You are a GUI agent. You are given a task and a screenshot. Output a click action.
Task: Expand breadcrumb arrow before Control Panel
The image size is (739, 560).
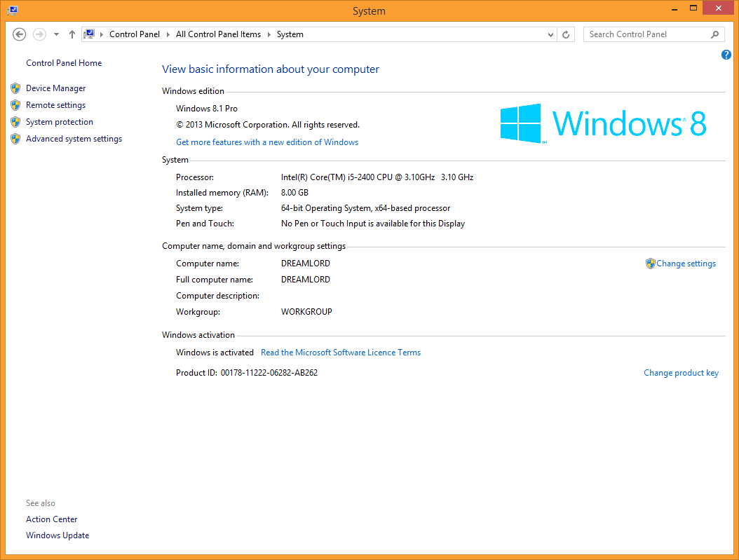[102, 34]
